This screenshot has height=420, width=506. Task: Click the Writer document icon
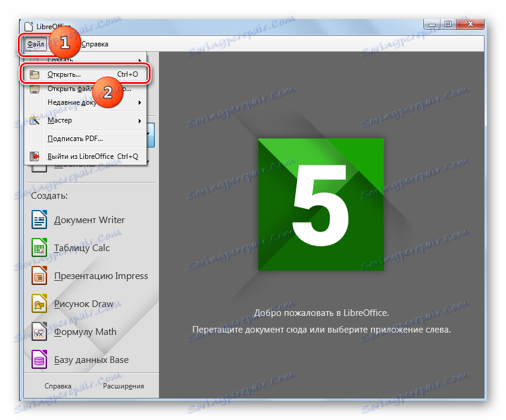tap(39, 220)
